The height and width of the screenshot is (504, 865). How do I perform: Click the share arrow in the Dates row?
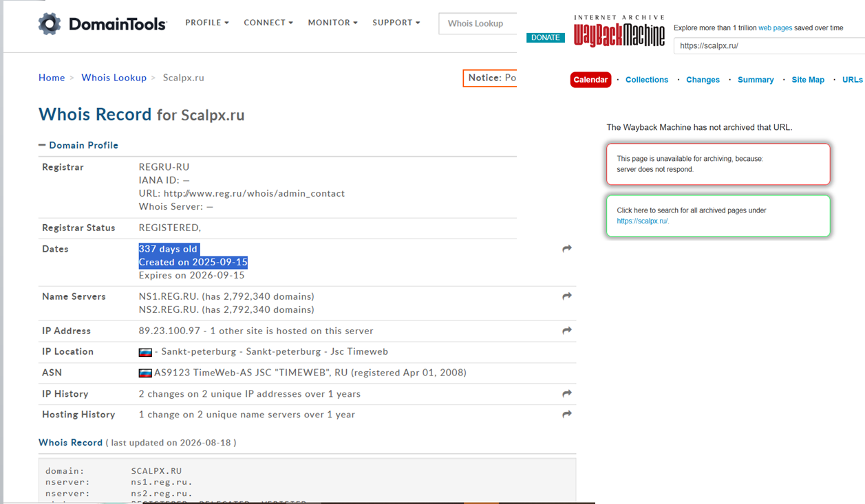(x=567, y=249)
